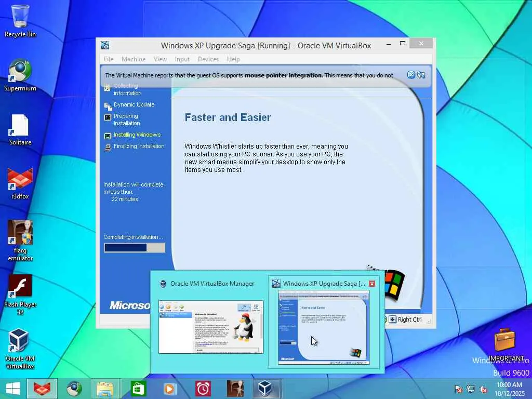Select the r3dfox desktop shortcut
Image resolution: width=532 pixels, height=399 pixels.
pyautogui.click(x=20, y=183)
